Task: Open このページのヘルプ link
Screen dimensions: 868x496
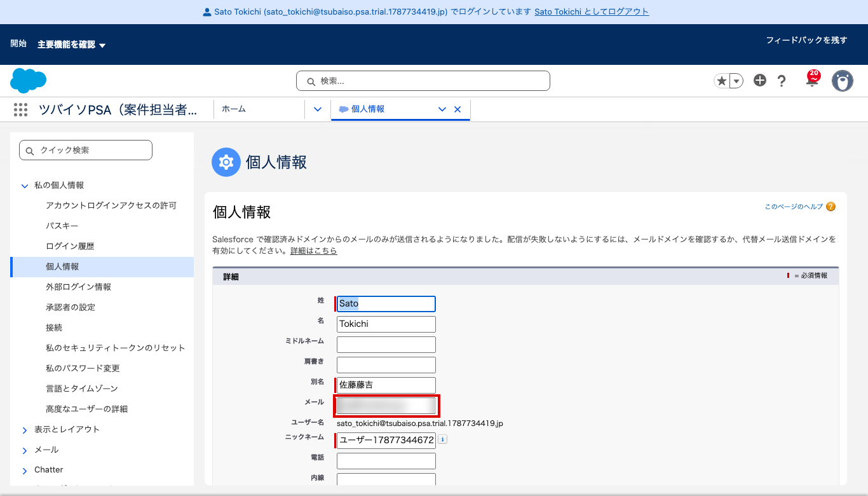Action: (x=794, y=207)
